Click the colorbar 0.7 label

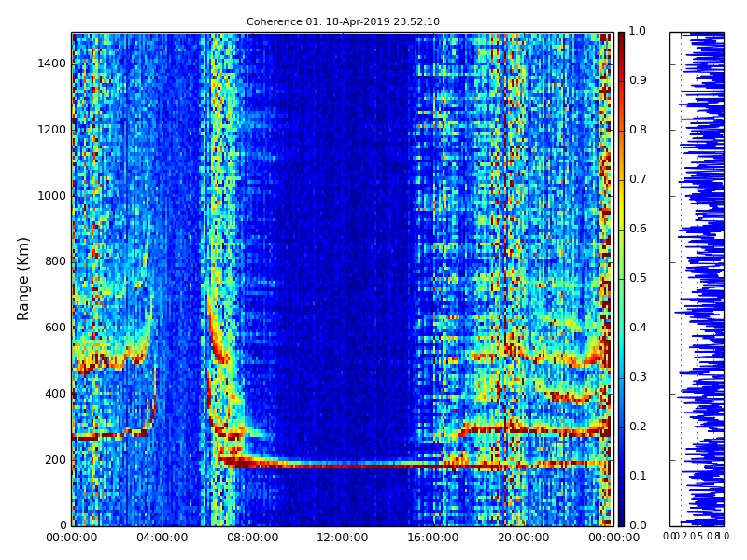(x=638, y=179)
